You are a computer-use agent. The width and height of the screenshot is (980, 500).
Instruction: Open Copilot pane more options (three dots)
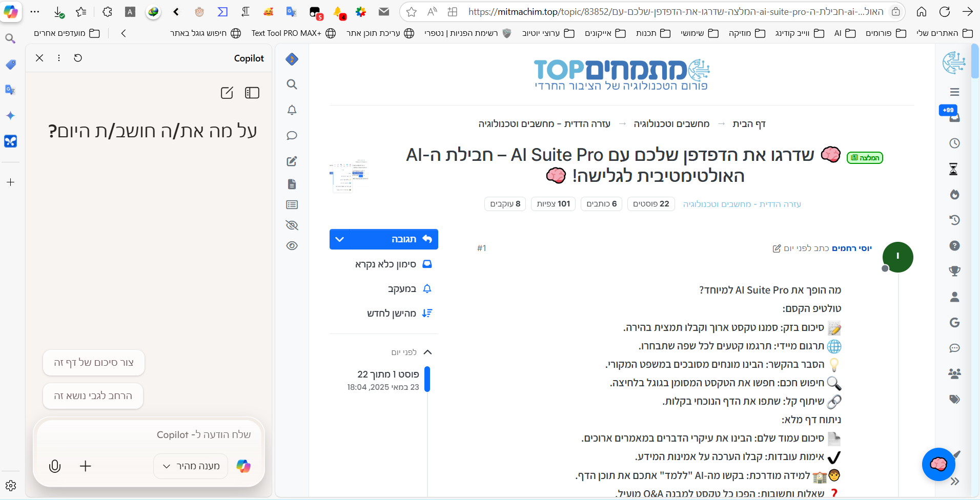point(59,58)
